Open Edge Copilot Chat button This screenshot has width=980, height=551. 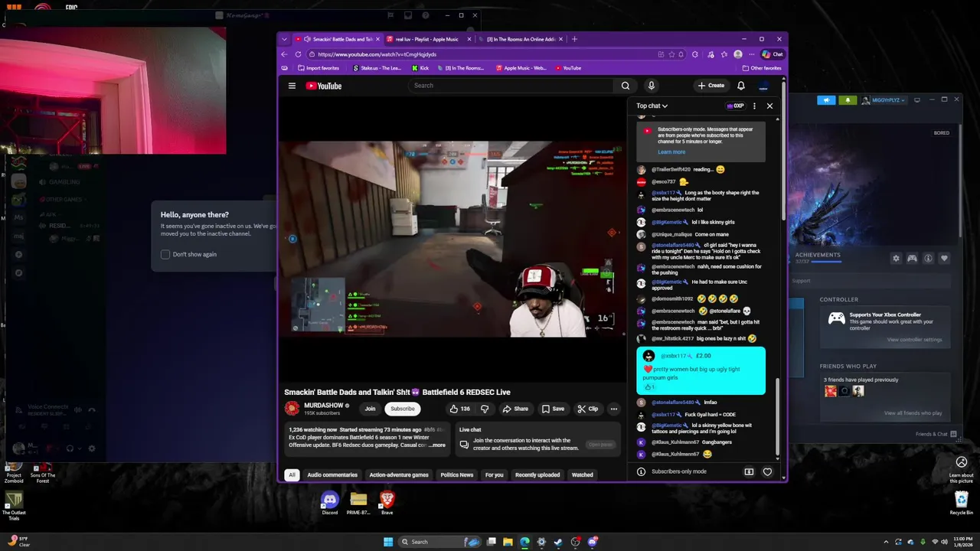[x=773, y=54]
